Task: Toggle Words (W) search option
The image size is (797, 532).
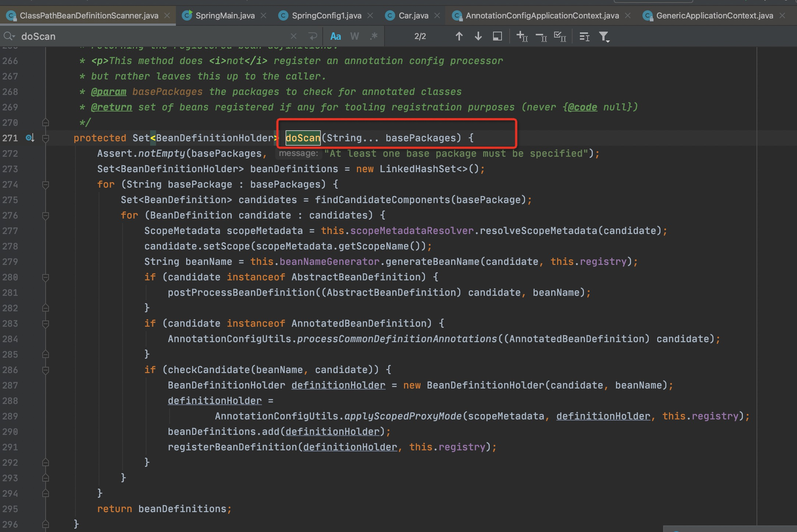Action: coord(354,36)
